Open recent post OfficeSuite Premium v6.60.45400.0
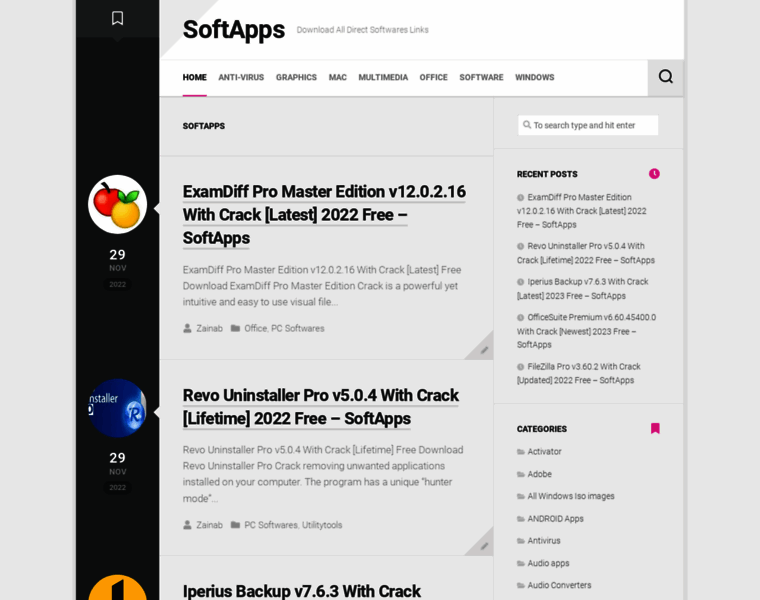The width and height of the screenshot is (760, 600). pyautogui.click(x=586, y=331)
